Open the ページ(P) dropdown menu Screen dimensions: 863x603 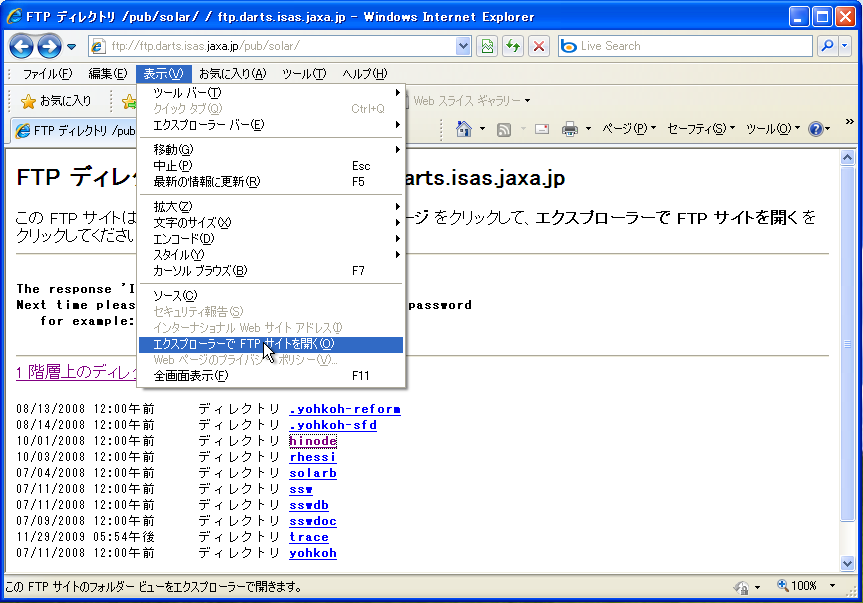coord(629,129)
